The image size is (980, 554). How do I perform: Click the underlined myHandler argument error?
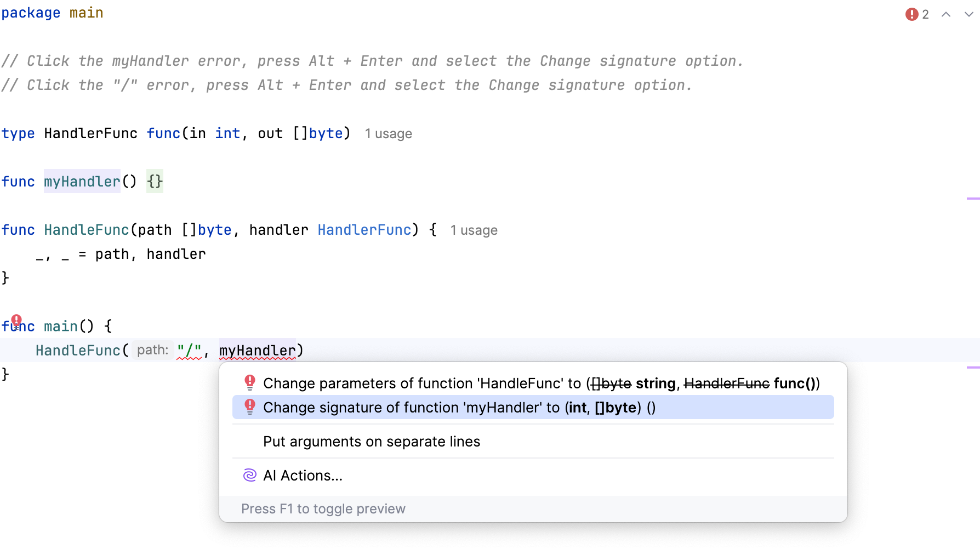(258, 351)
